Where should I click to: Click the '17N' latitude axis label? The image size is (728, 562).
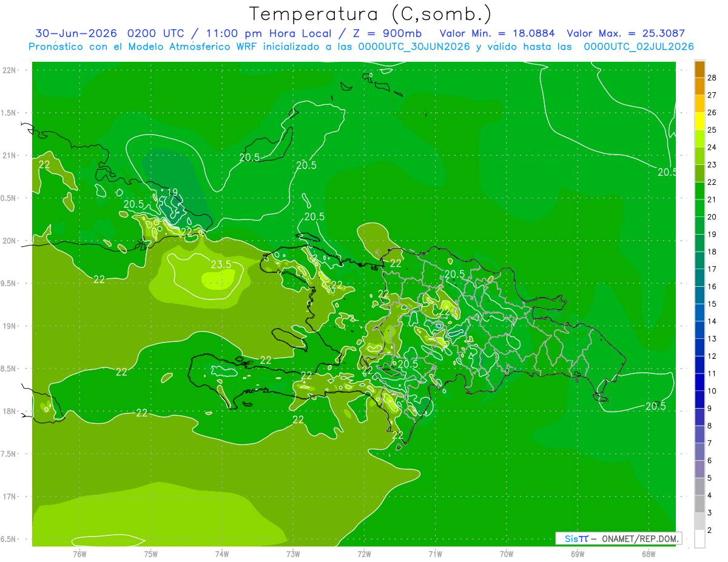(8, 497)
